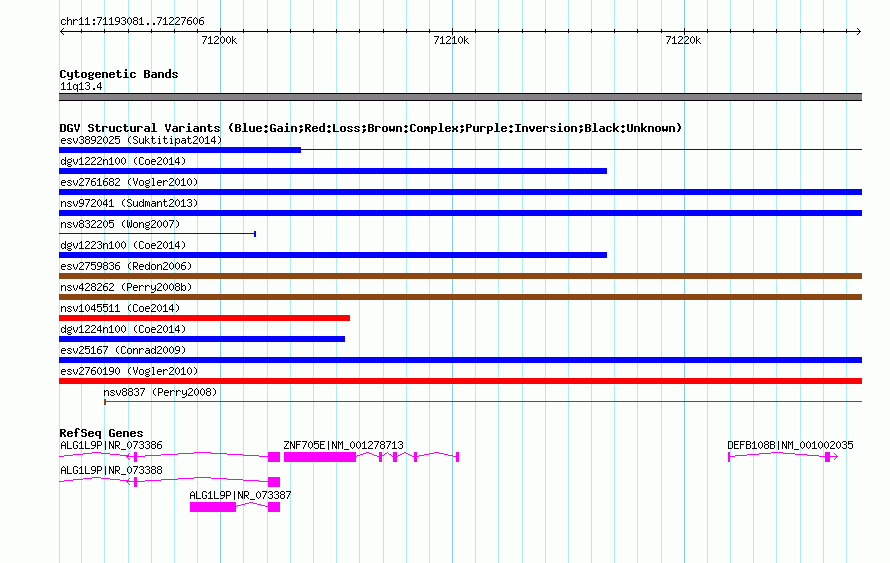
Task: Click the left arrowhead of the ruler
Action: (x=62, y=32)
